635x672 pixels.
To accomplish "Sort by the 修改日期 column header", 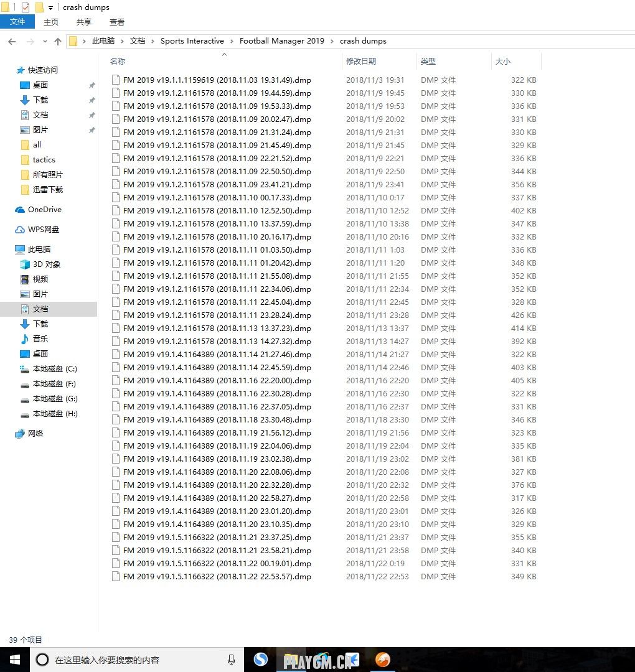I will point(361,61).
